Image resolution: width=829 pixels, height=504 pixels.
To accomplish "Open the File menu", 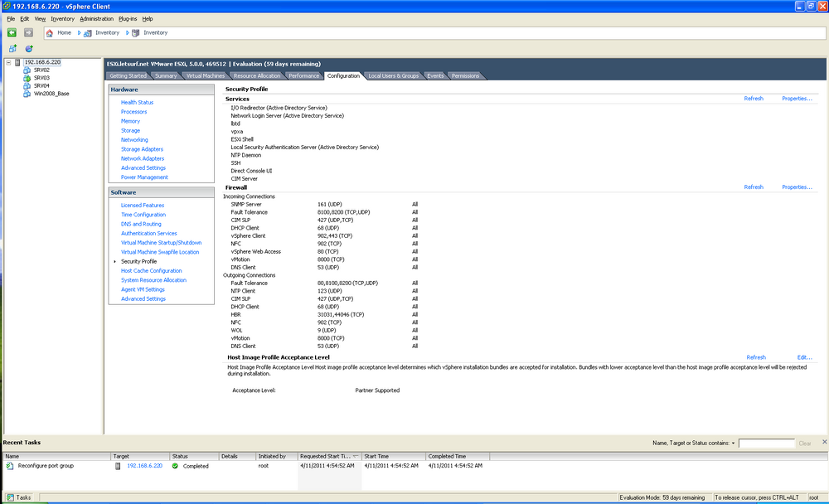I will coord(11,19).
